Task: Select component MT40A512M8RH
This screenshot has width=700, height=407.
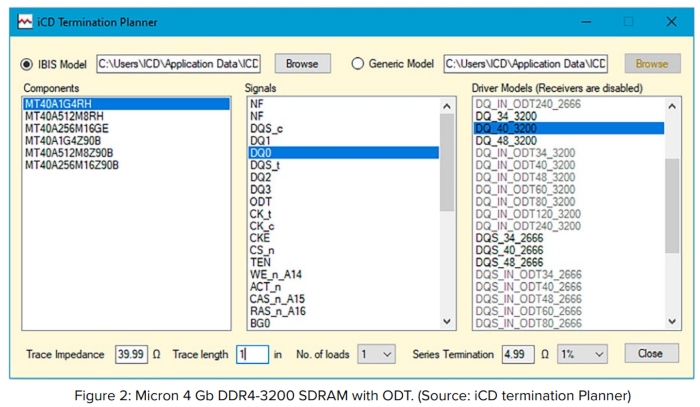Action: [126, 116]
